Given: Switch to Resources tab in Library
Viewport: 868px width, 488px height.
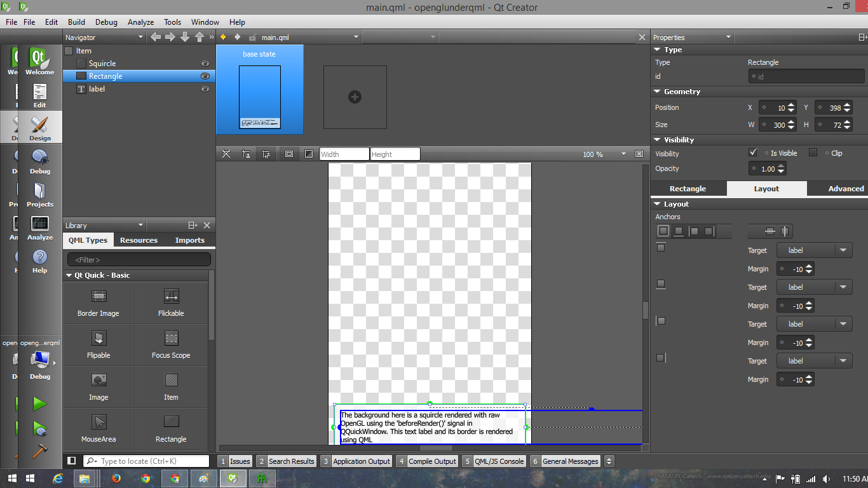Looking at the screenshot, I should 139,240.
